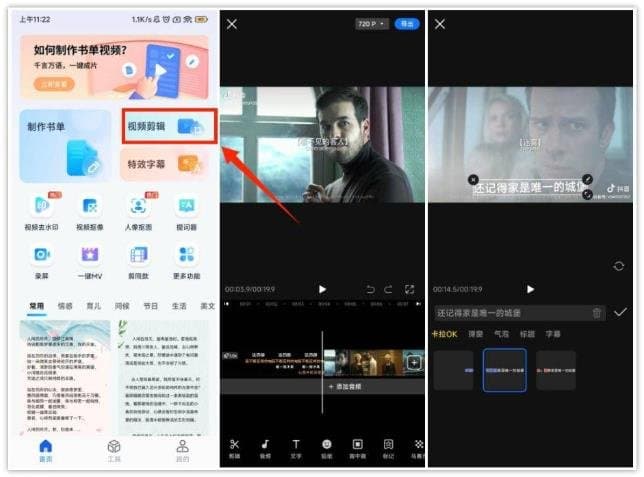Clear text with the trash icon in the input
The image size is (644, 477).
coord(597,313)
